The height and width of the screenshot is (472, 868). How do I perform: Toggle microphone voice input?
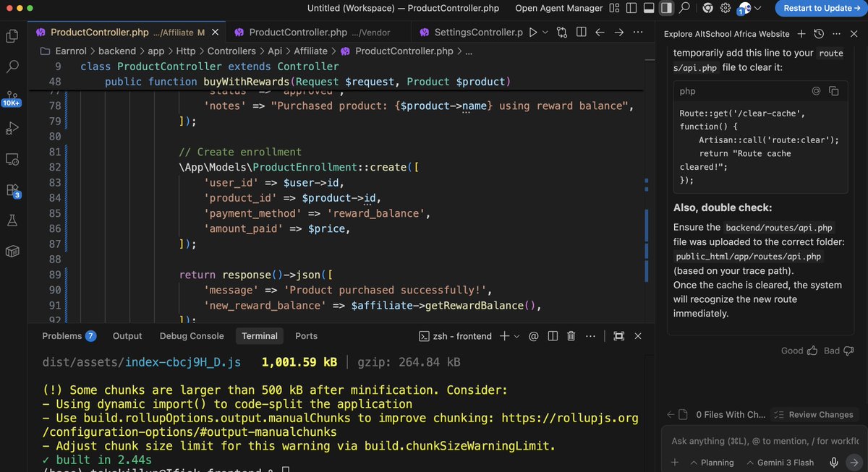point(834,463)
